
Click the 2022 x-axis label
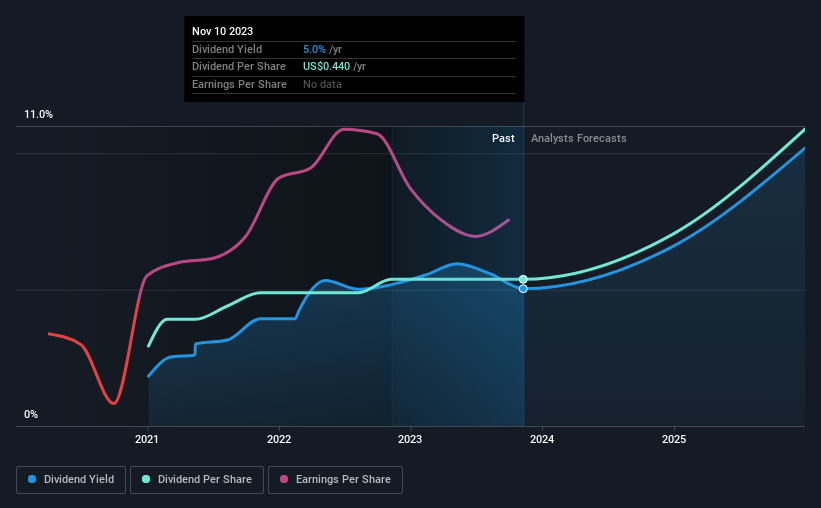pyautogui.click(x=279, y=439)
